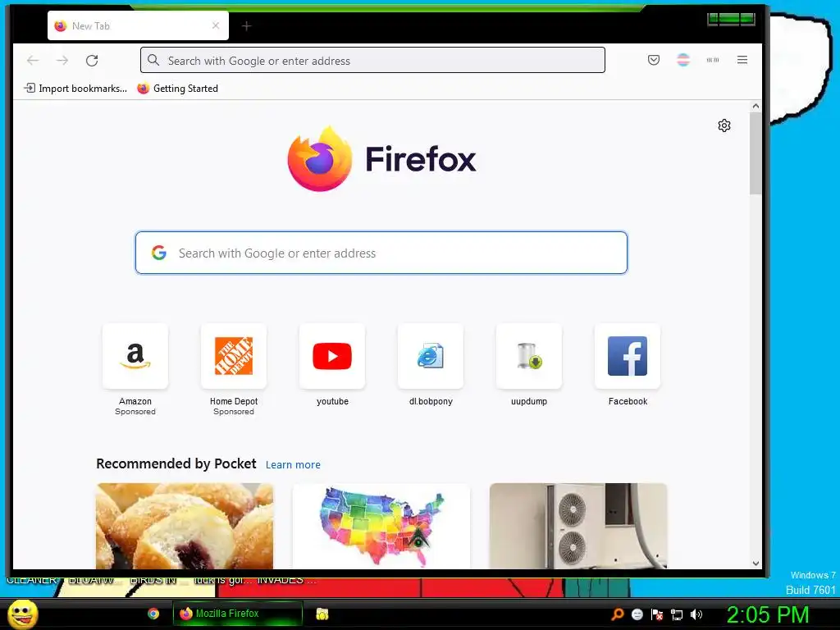Open the application hamburger menu
The height and width of the screenshot is (630, 840).
[x=742, y=60]
